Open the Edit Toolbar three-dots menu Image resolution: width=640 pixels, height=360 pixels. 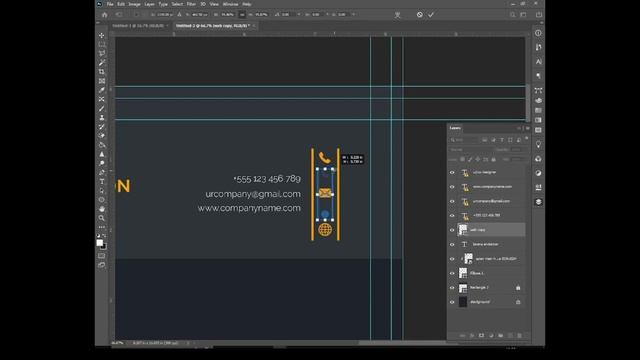click(102, 227)
